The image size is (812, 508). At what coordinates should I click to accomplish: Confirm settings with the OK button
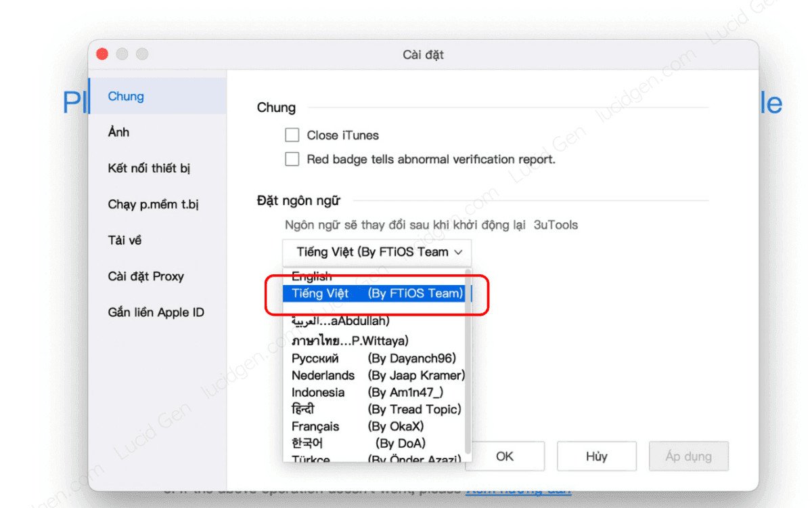(x=505, y=457)
